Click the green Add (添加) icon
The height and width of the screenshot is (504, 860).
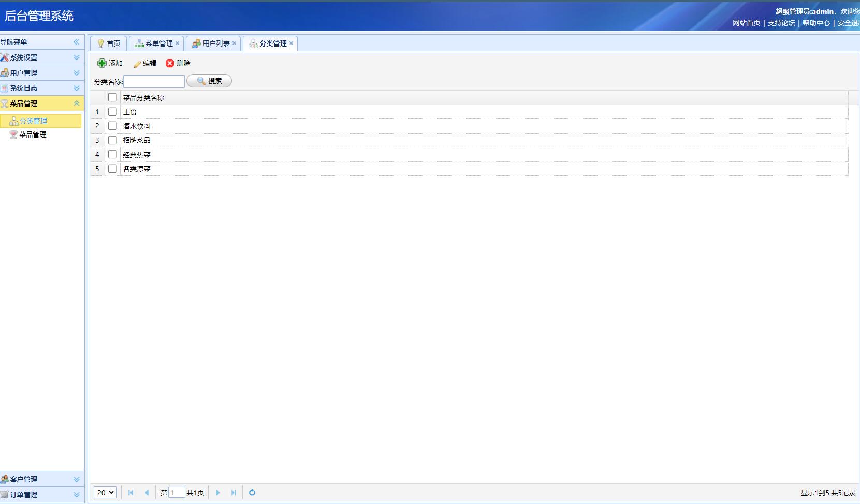[102, 63]
